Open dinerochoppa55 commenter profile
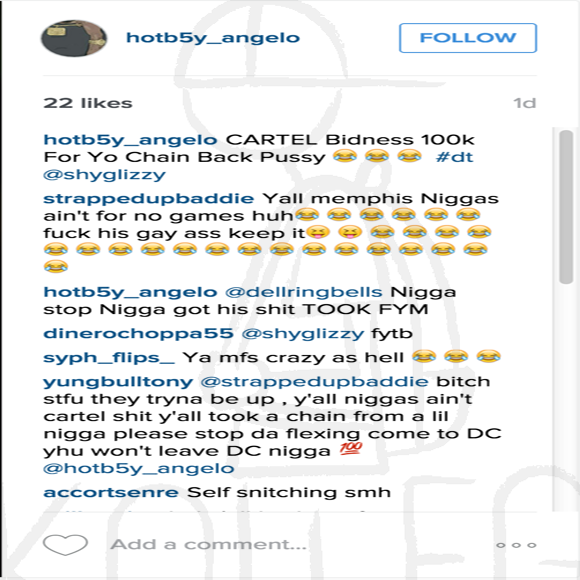 click(x=138, y=333)
